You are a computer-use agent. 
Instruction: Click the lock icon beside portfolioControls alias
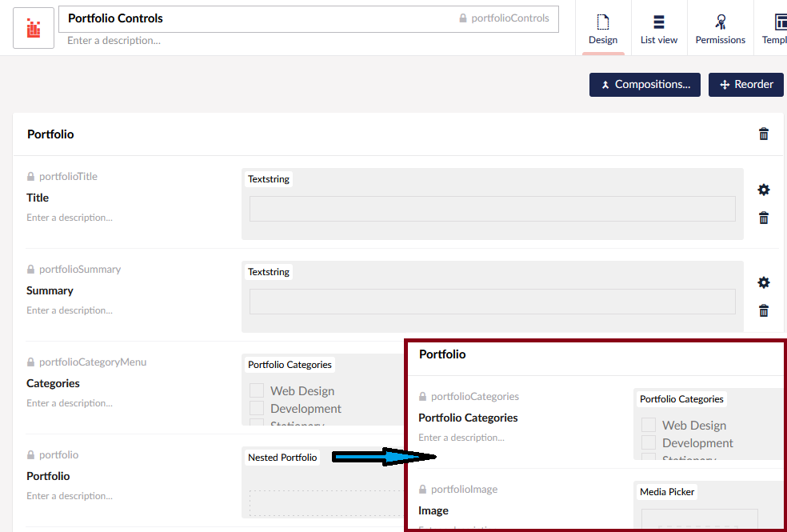tap(462, 18)
